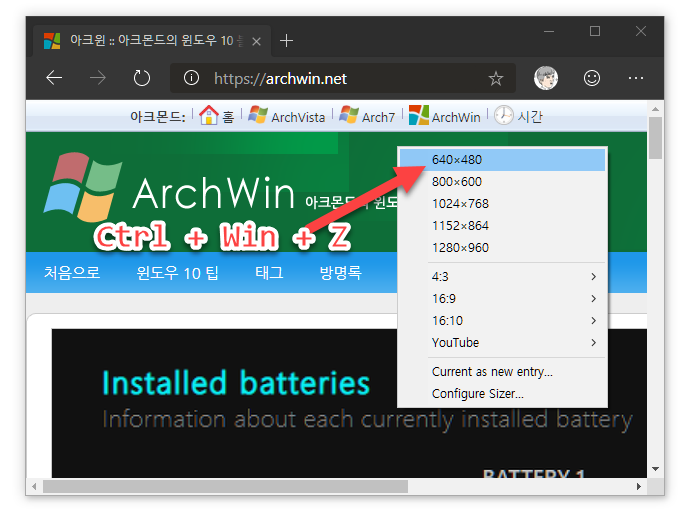The image size is (684, 516).
Task: Click the ArchWin Windows logo icon
Action: coord(419,115)
